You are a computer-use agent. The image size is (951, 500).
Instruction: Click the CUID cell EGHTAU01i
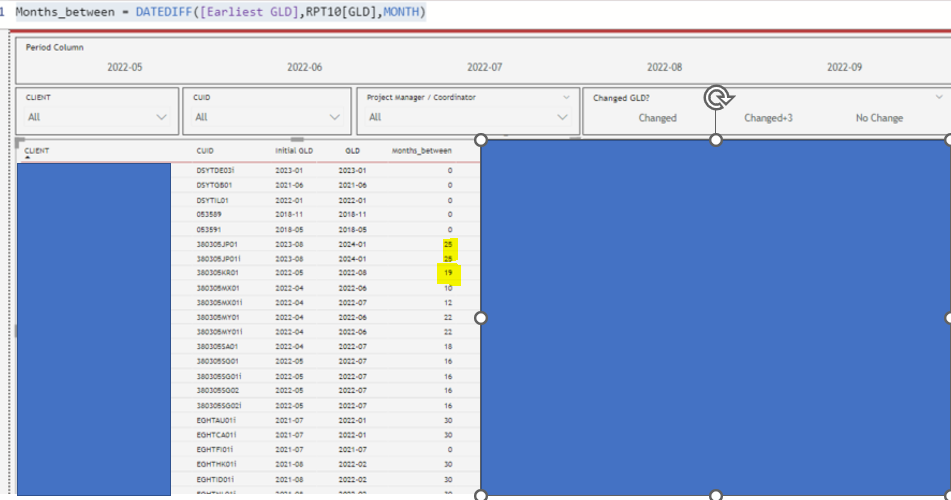(216, 420)
